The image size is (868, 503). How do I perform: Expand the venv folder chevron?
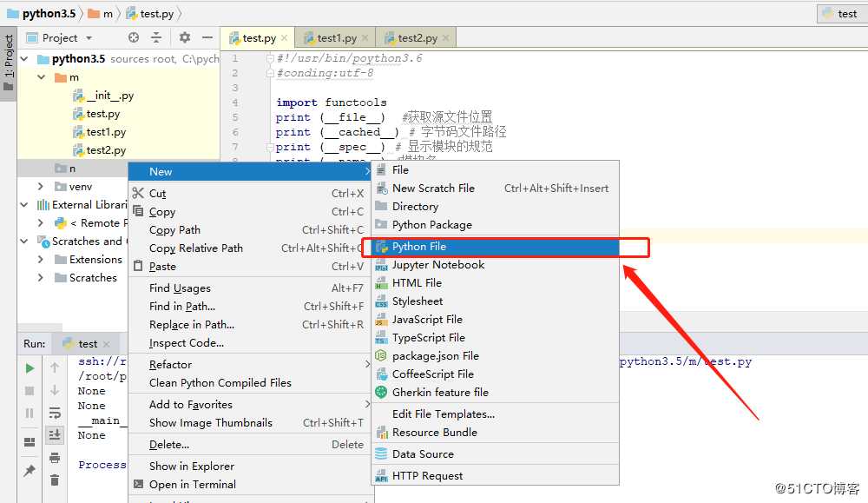coord(41,187)
